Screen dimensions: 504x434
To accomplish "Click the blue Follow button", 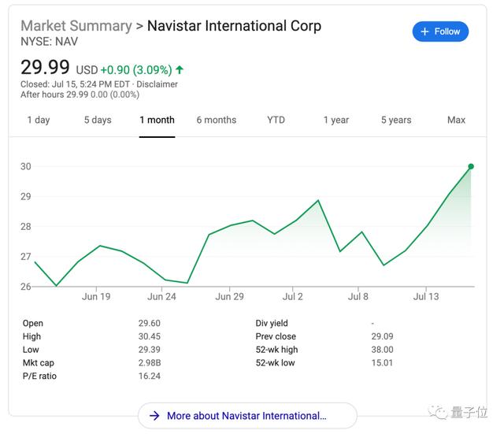I will pos(440,32).
